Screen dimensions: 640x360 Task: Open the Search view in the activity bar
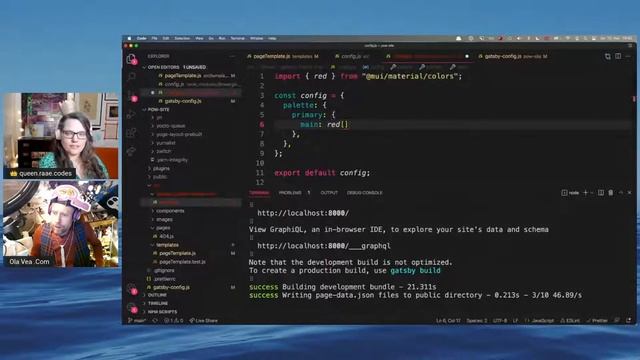pyautogui.click(x=131, y=76)
